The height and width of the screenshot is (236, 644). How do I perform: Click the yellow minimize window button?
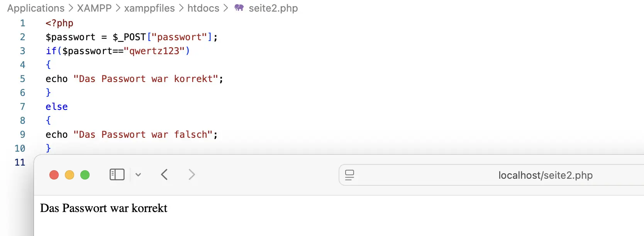(x=69, y=175)
